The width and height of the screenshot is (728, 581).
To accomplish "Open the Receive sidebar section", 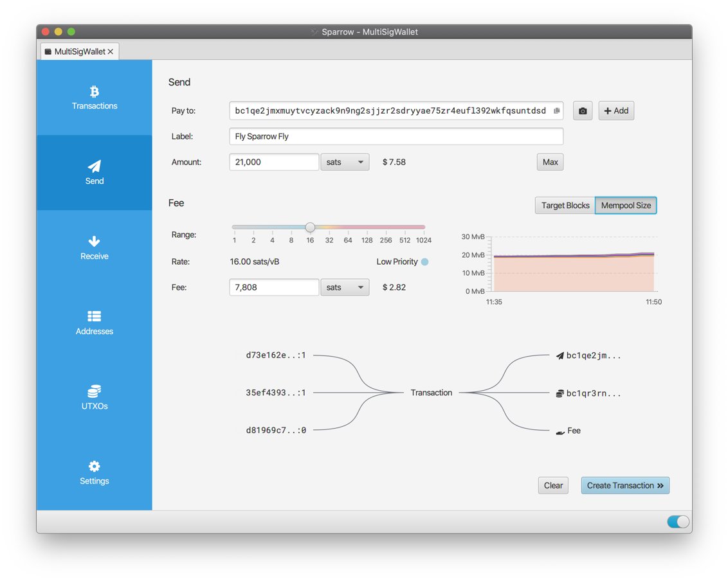I will (x=95, y=248).
